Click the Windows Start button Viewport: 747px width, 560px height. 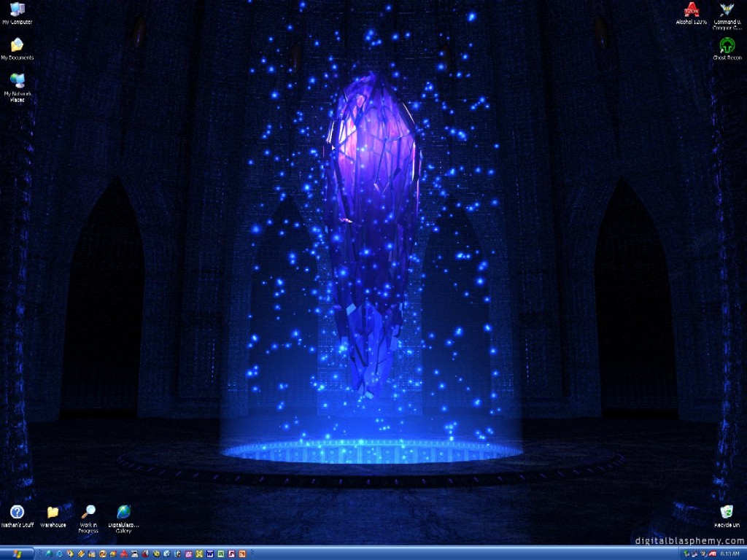click(x=17, y=553)
